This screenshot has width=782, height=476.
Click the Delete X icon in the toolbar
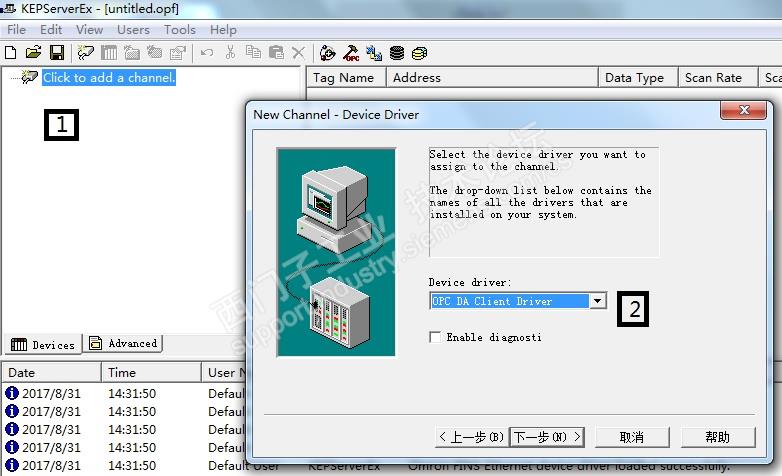pos(298,52)
